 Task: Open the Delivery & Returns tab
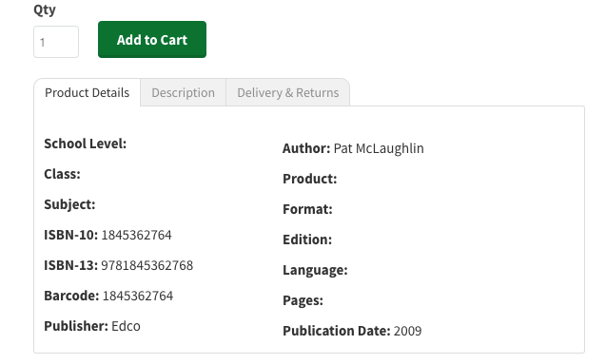coord(288,92)
